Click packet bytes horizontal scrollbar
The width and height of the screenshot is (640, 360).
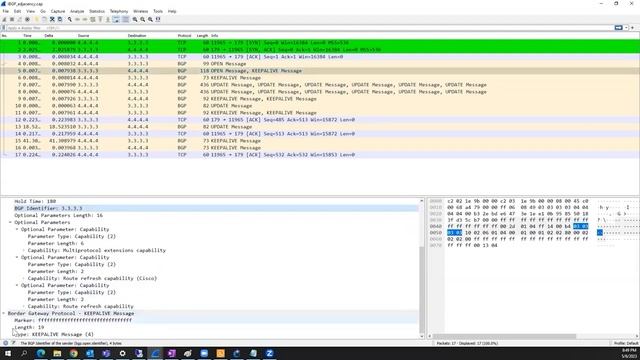click(x=504, y=336)
